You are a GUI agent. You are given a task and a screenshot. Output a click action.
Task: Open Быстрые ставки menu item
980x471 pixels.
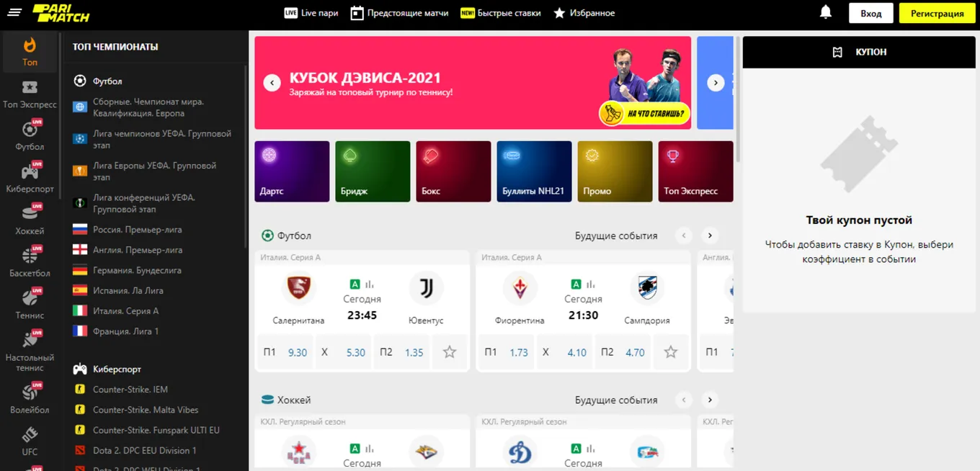(x=501, y=13)
